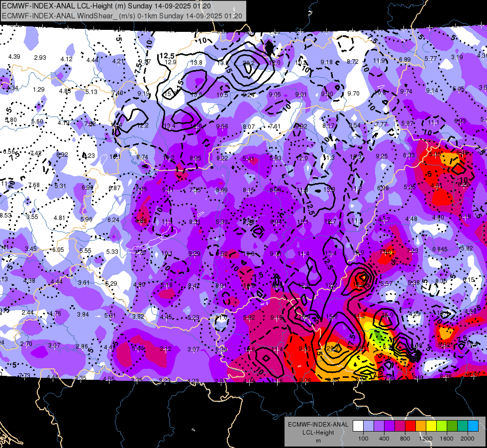Click the grid value 7.77

pyautogui.click(x=381, y=124)
